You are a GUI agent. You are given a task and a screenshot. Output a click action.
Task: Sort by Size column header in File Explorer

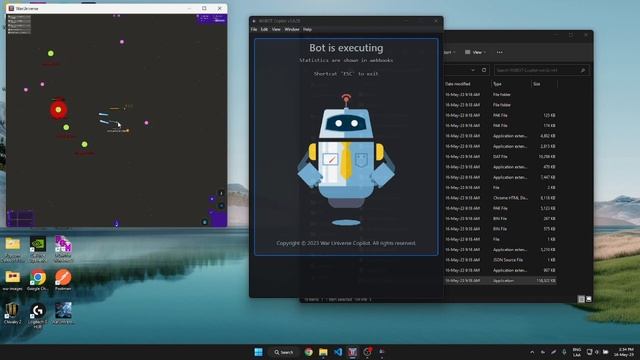tap(537, 84)
